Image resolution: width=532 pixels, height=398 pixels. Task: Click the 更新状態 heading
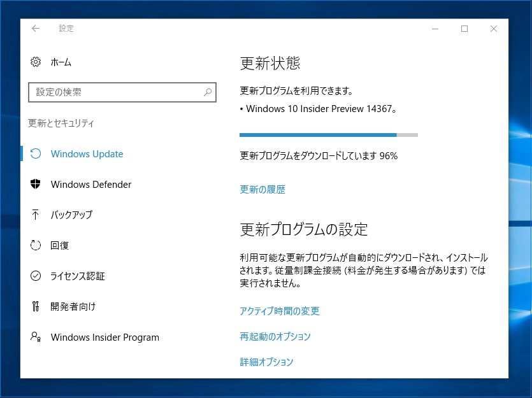270,64
